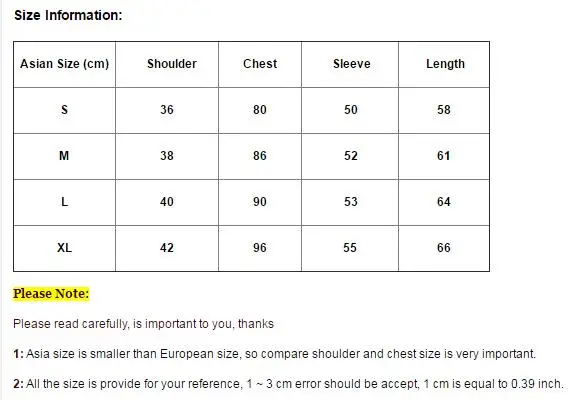The image size is (579, 400).
Task: Select the Asian Size (cm) header cell
Action: pos(64,64)
